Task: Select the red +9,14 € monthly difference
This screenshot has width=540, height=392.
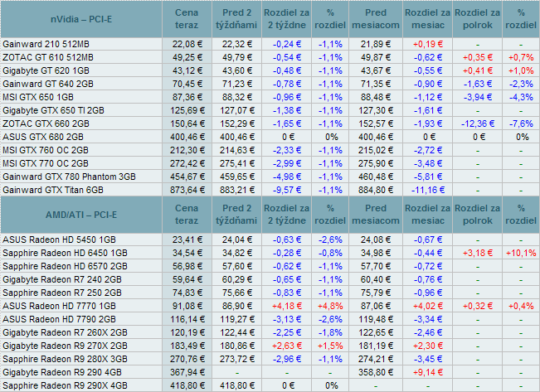Action: pos(428,372)
